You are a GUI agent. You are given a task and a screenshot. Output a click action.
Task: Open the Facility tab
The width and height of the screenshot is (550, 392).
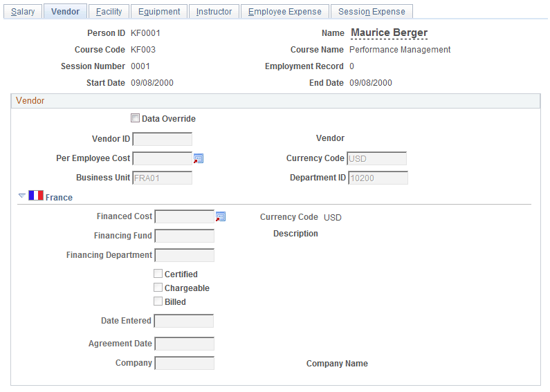109,12
